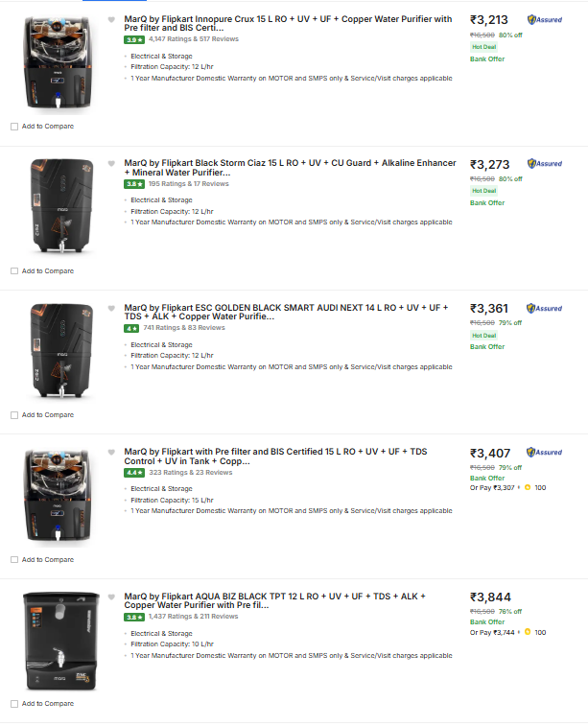Click the Hot Deal tag under ₹3,361
The width and height of the screenshot is (588, 726).
[483, 336]
